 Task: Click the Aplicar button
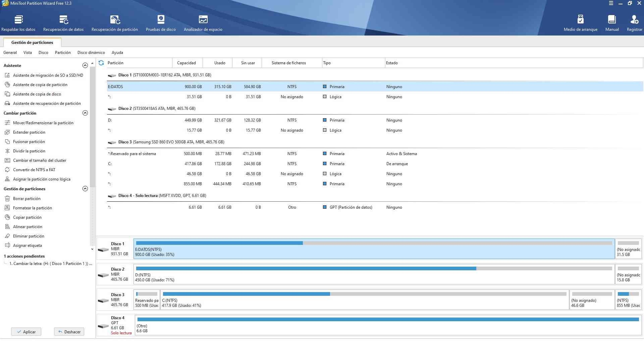[x=26, y=332]
